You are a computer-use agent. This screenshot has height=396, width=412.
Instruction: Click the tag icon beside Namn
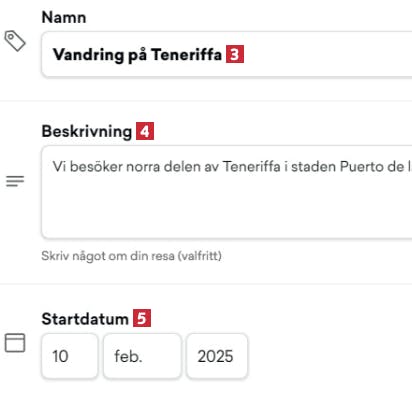tap(15, 41)
